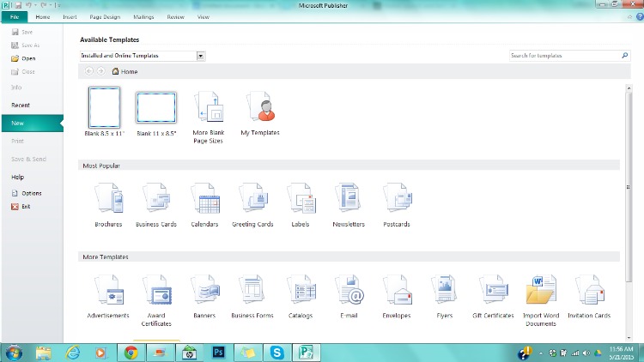Open the Newsletters templates
The image size is (644, 362).
coord(349,205)
